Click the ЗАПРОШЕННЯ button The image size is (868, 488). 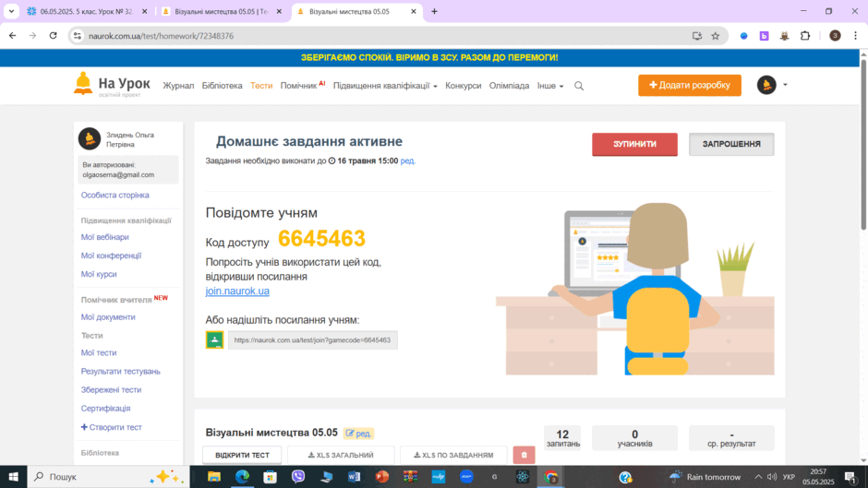731,144
